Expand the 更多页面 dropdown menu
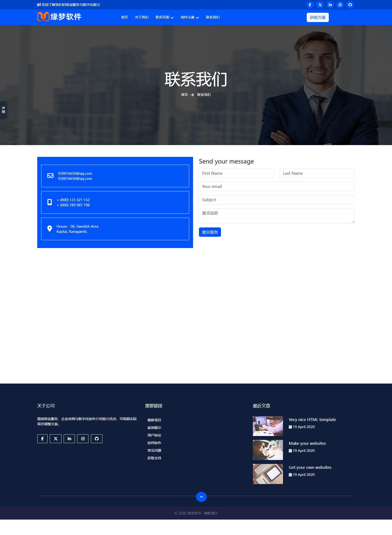 pos(164,17)
